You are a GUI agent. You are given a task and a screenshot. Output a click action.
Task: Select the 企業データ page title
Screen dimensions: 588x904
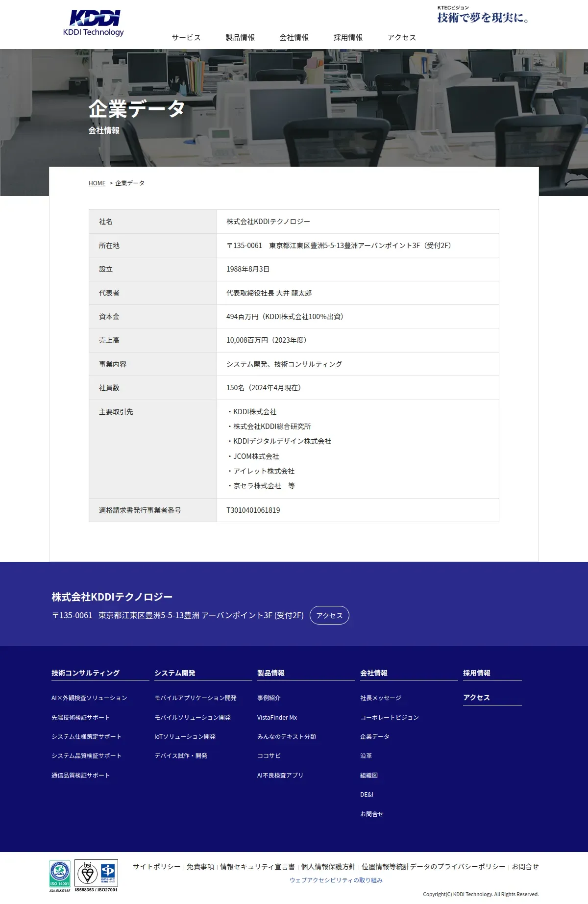pyautogui.click(x=137, y=108)
